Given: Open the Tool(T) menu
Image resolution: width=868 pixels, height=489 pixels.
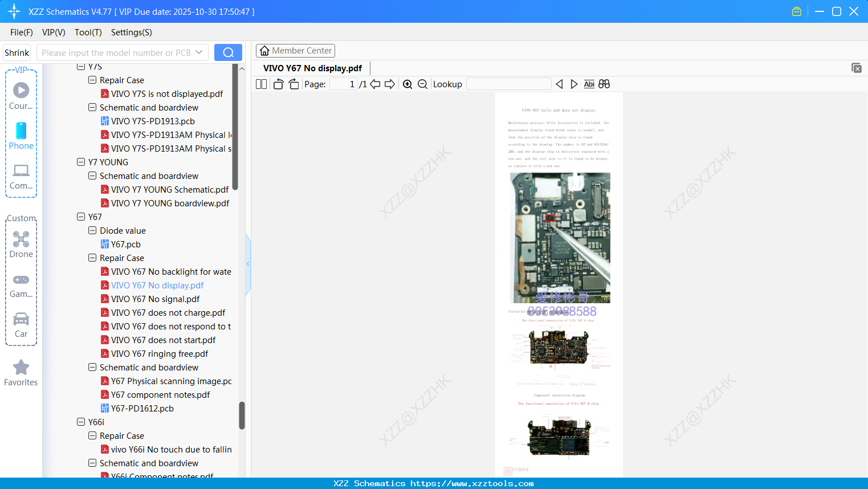Looking at the screenshot, I should tap(88, 32).
